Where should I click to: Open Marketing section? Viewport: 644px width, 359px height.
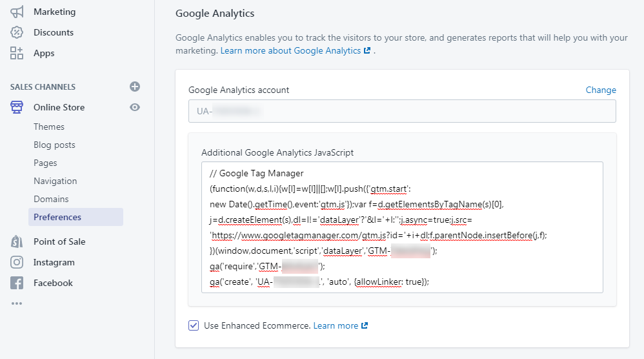click(55, 12)
